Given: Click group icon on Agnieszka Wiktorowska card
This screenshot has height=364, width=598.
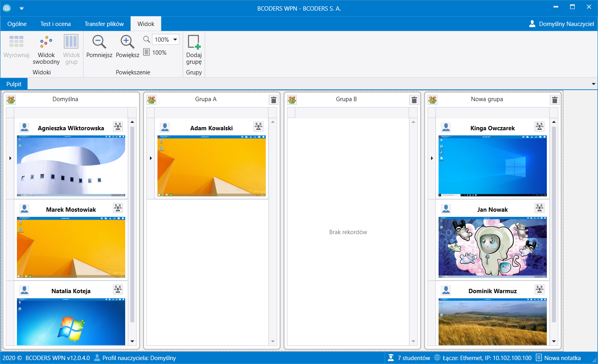Looking at the screenshot, I should (x=118, y=126).
